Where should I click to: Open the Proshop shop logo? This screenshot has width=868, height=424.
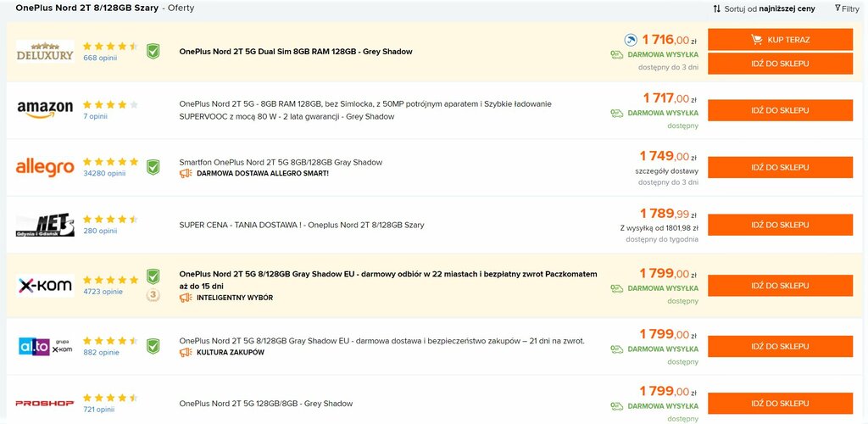click(x=45, y=404)
